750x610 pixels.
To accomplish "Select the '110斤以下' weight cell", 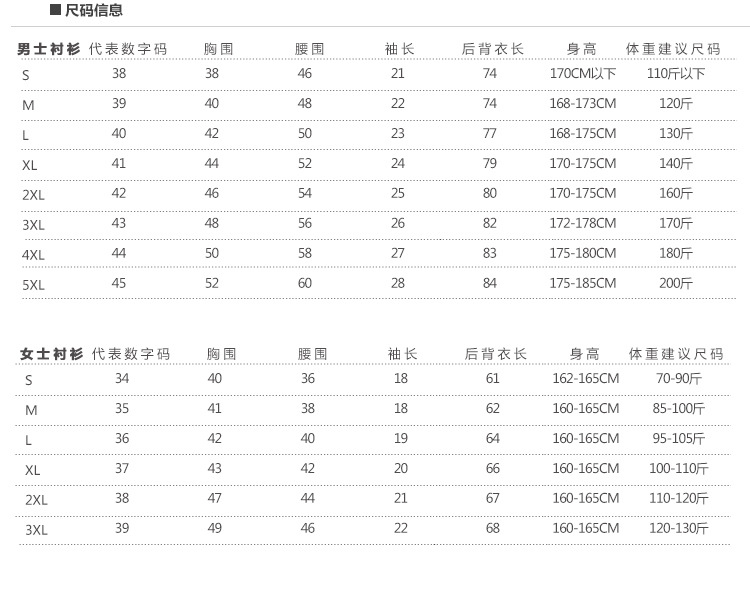I will pyautogui.click(x=676, y=74).
